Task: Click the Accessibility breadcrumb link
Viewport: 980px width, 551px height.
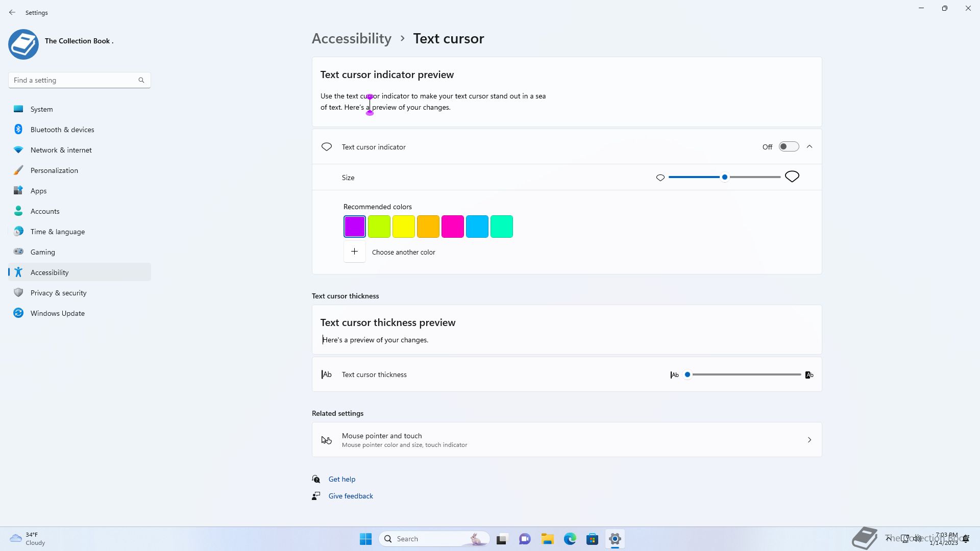Action: click(x=351, y=38)
